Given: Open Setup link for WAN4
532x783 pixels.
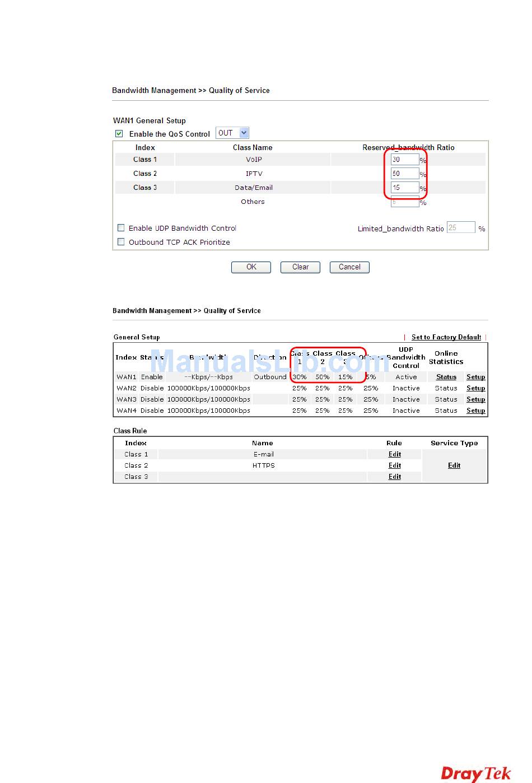Looking at the screenshot, I should pos(476,411).
